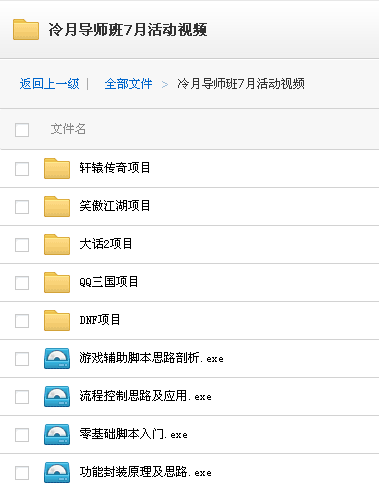Open the 轩辕传奇项目 folder icon

57,168
